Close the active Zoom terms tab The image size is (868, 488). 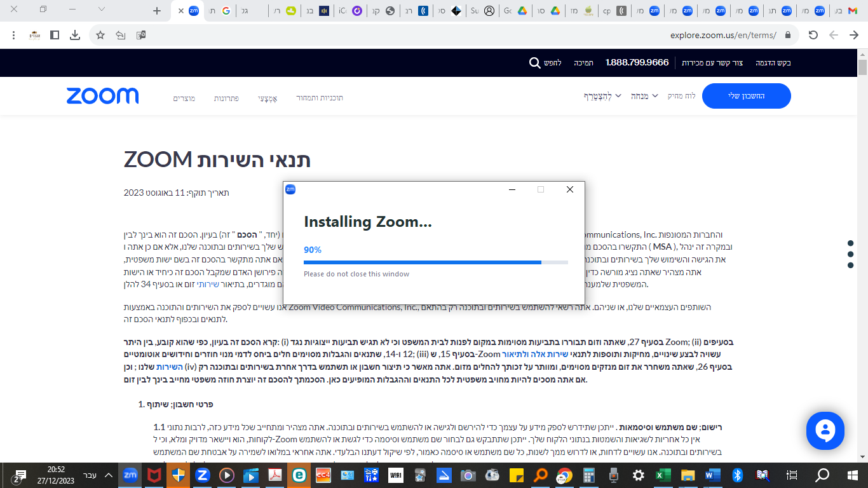tap(181, 11)
